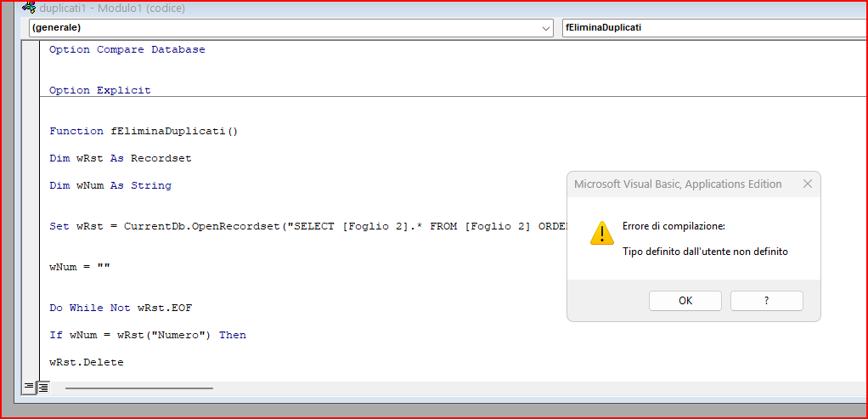Switch to Full Module View icon

[43, 387]
